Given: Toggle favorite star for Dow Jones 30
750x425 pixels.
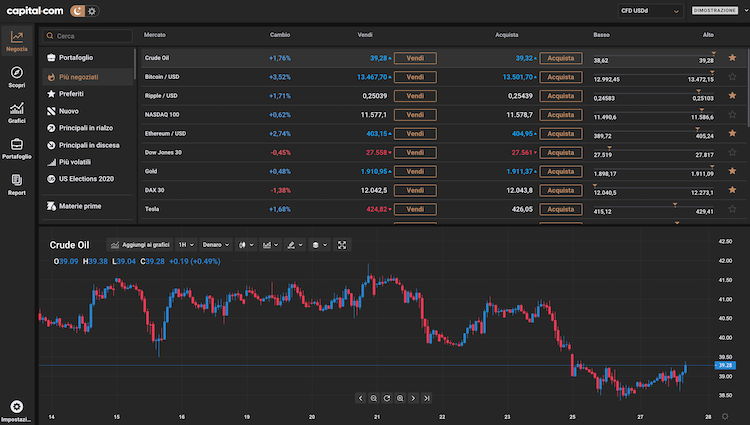Looking at the screenshot, I should 732,152.
